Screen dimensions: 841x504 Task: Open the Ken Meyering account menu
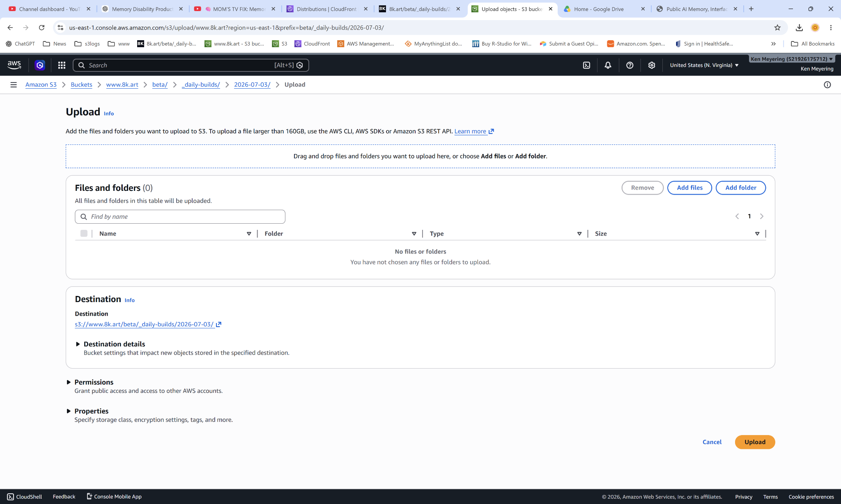pyautogui.click(x=792, y=59)
